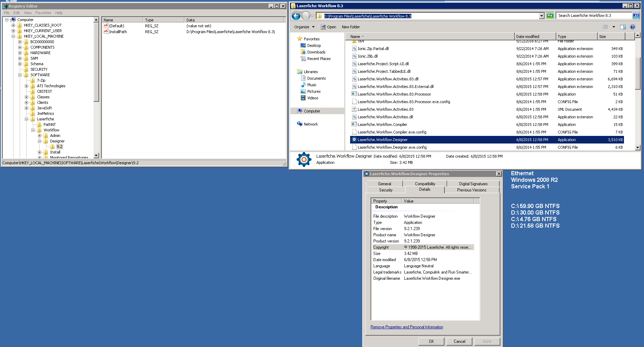
Task: Select the Copyright property row
Action: [x=422, y=247]
